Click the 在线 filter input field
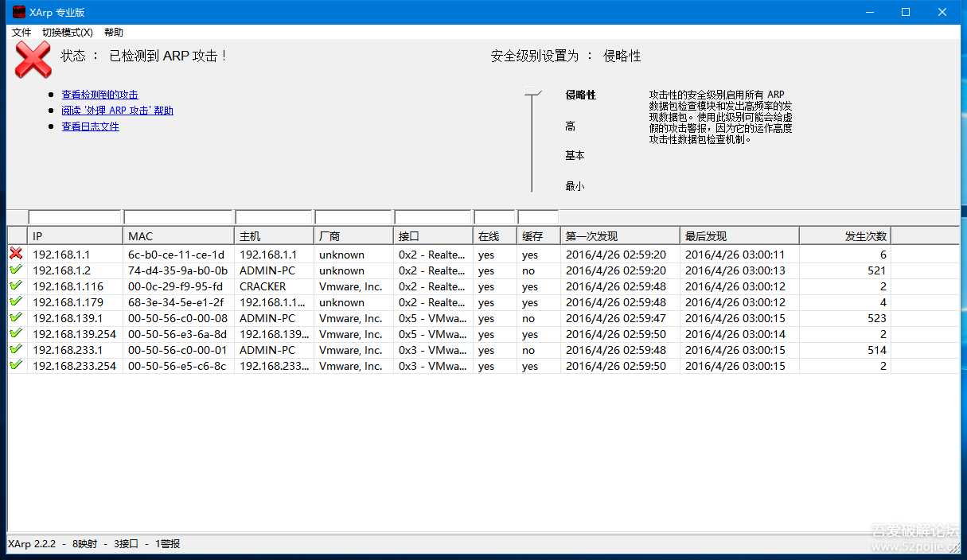This screenshot has width=967, height=560. (494, 217)
